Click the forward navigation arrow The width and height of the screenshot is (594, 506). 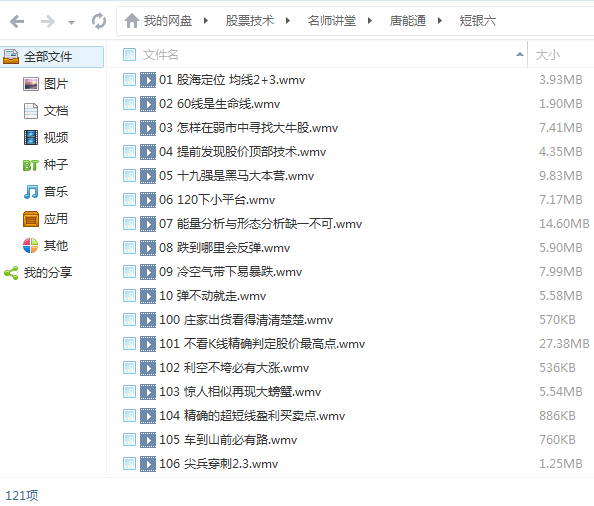pyautogui.click(x=48, y=21)
